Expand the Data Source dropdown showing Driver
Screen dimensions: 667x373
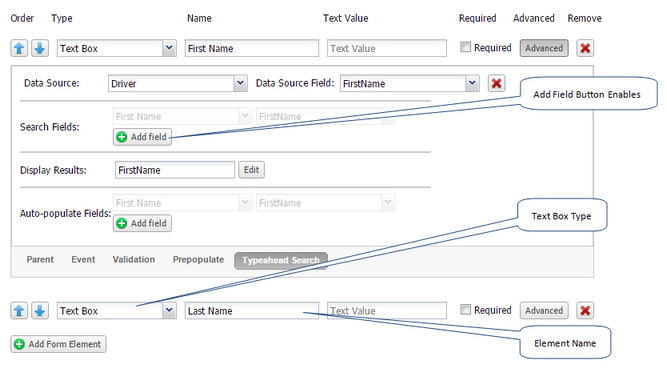240,83
